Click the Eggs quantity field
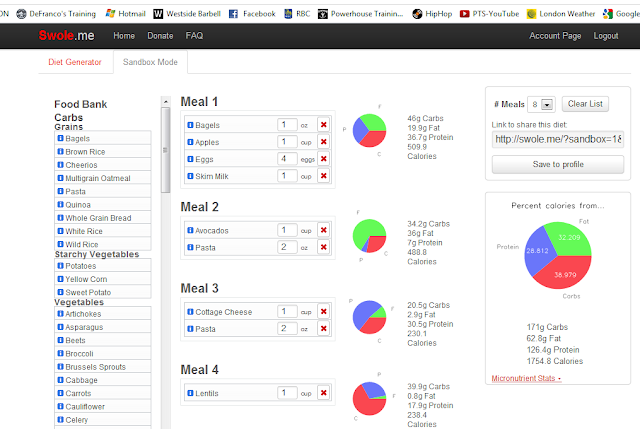This screenshot has height=429, width=640. [287, 159]
